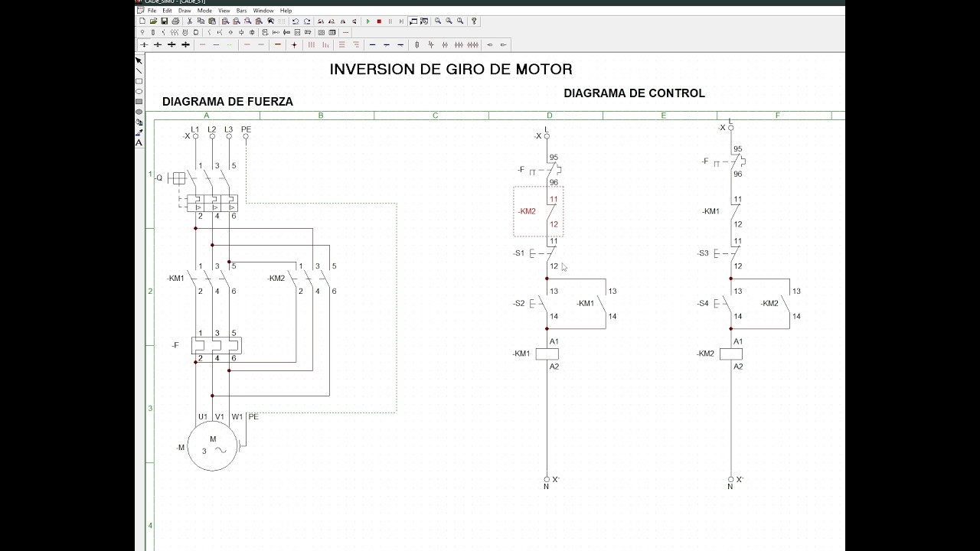
Task: Paste from clipboard with Paste icon
Action: (212, 21)
